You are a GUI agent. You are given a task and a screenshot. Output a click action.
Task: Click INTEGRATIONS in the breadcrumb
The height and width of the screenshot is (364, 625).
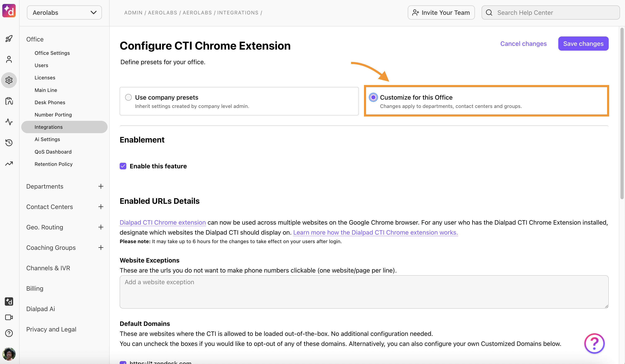(x=238, y=13)
